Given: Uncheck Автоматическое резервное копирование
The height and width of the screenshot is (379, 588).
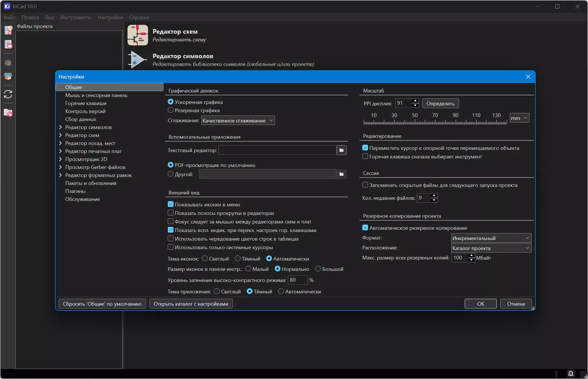Looking at the screenshot, I should [x=365, y=228].
